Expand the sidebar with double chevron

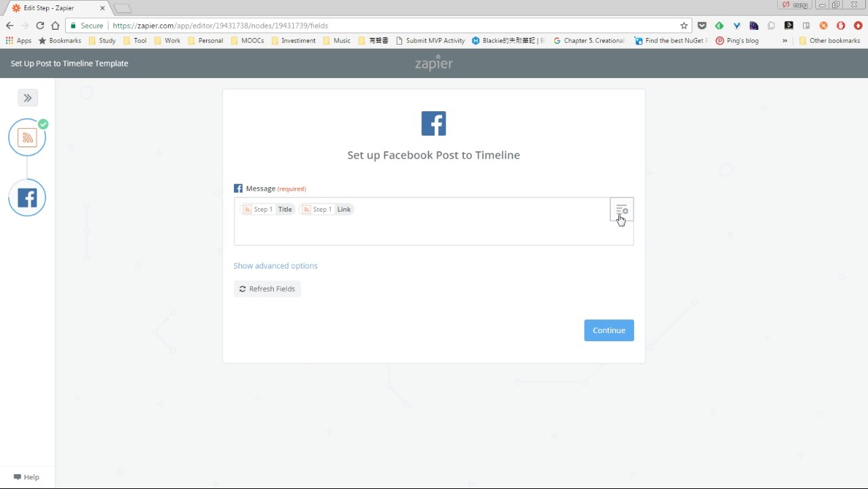pos(28,98)
